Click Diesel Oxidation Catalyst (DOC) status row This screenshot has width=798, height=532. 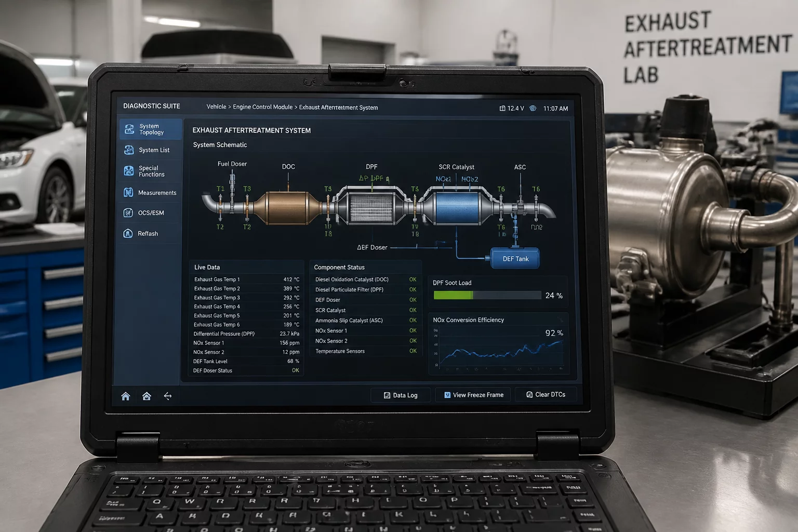pos(366,280)
